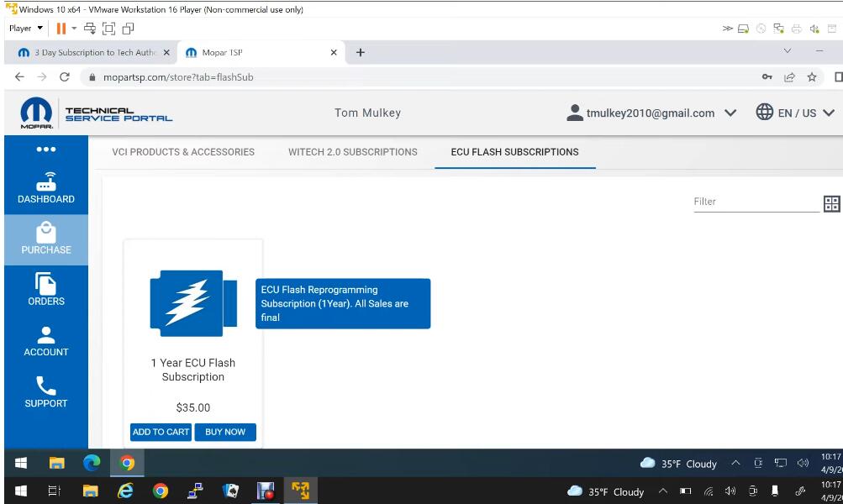Click the "Tom Mulkey" name in header
This screenshot has width=843, height=504.
[368, 113]
